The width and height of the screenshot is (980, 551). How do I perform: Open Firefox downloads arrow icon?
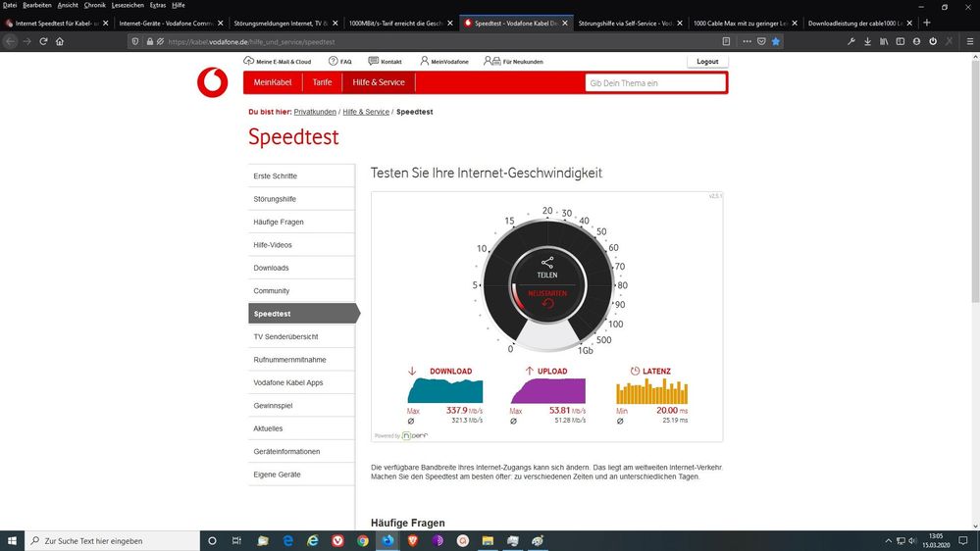tap(867, 41)
